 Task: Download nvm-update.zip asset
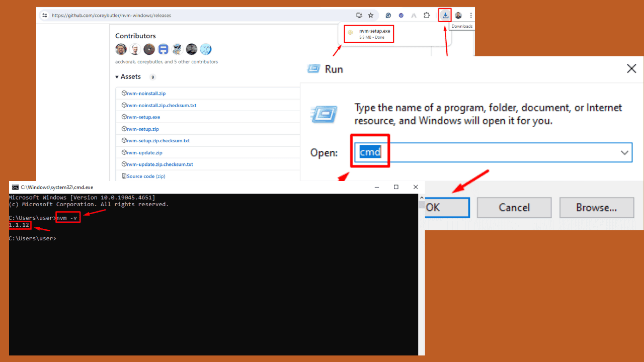click(x=144, y=153)
